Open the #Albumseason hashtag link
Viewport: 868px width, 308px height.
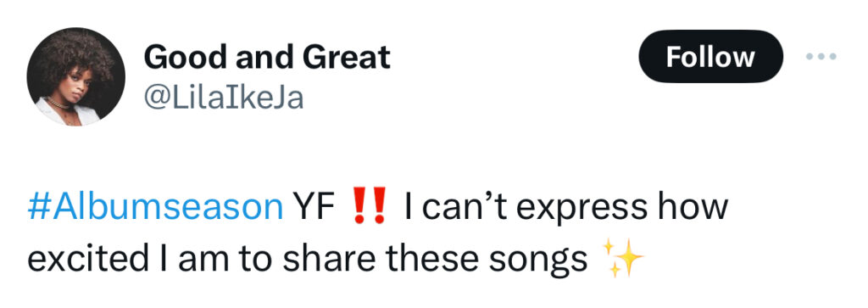(x=155, y=207)
